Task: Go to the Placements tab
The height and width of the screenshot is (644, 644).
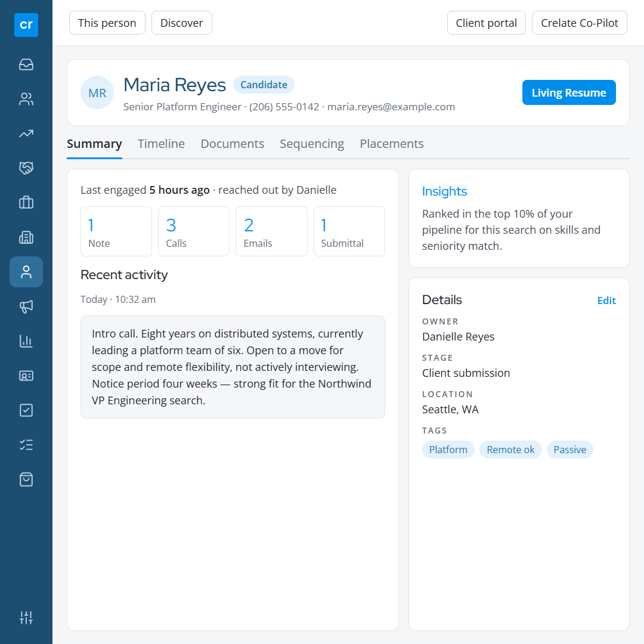Action: coord(392,144)
